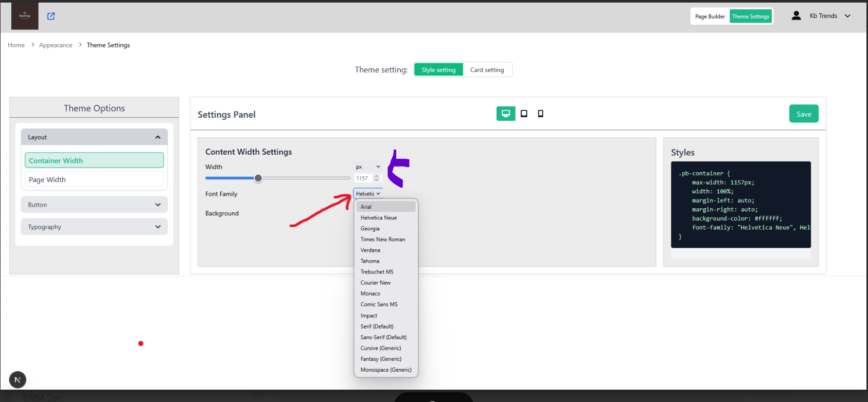
Task: Click the Font Family label
Action: (x=221, y=194)
